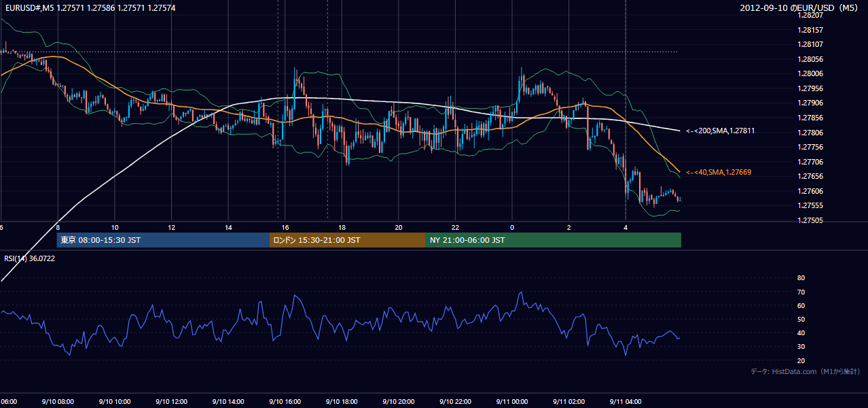Click the 1.27756 price axis label
This screenshot has width=868, height=408.
coord(811,147)
